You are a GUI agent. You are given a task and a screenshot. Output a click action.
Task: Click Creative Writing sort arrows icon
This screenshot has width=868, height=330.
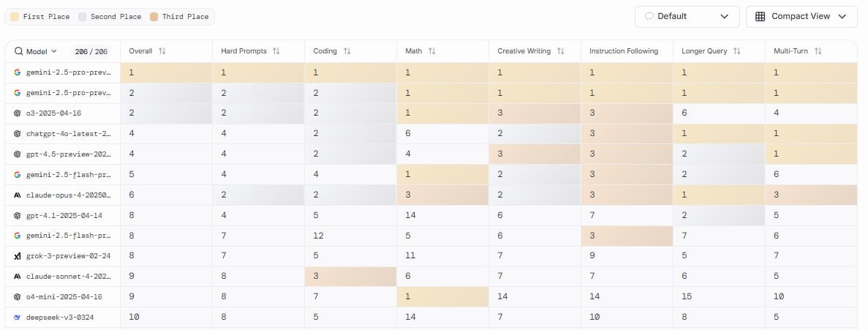point(561,51)
